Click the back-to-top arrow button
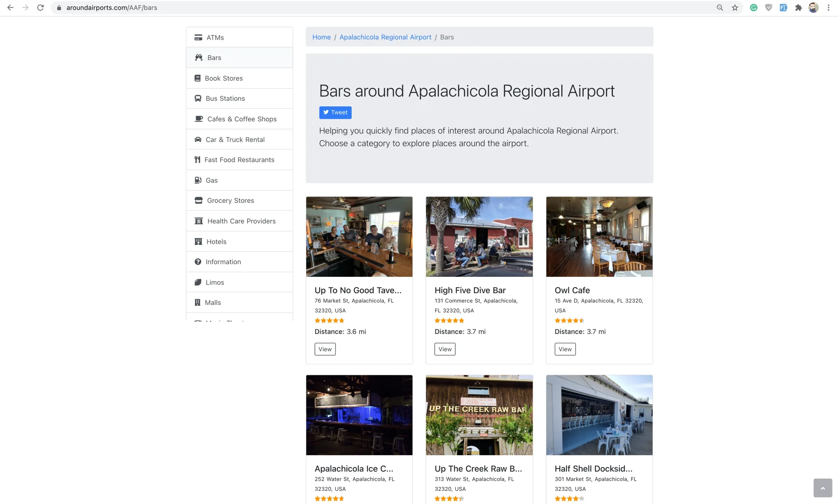Screen dimensions: 839x504 point(823,488)
